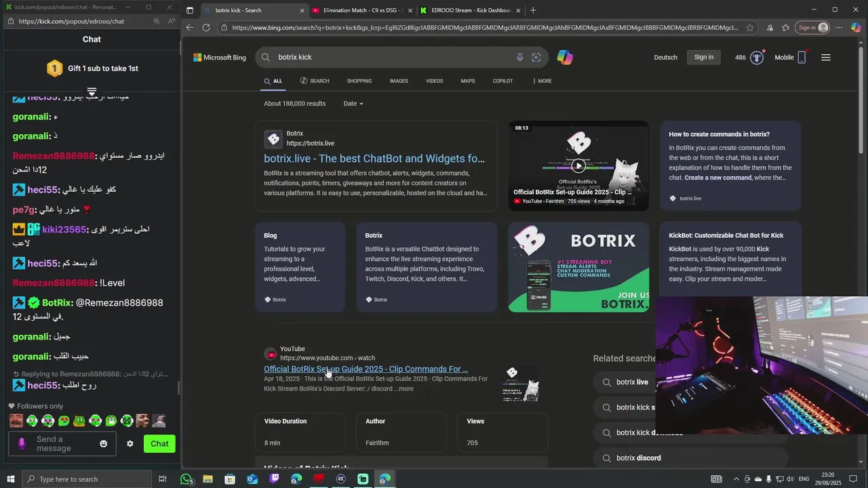Send message with green Chat button
Viewport: 868px width, 488px height.
pyautogui.click(x=159, y=444)
